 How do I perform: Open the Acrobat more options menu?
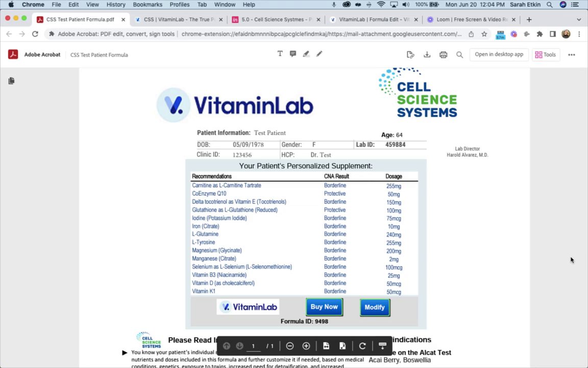pos(572,55)
